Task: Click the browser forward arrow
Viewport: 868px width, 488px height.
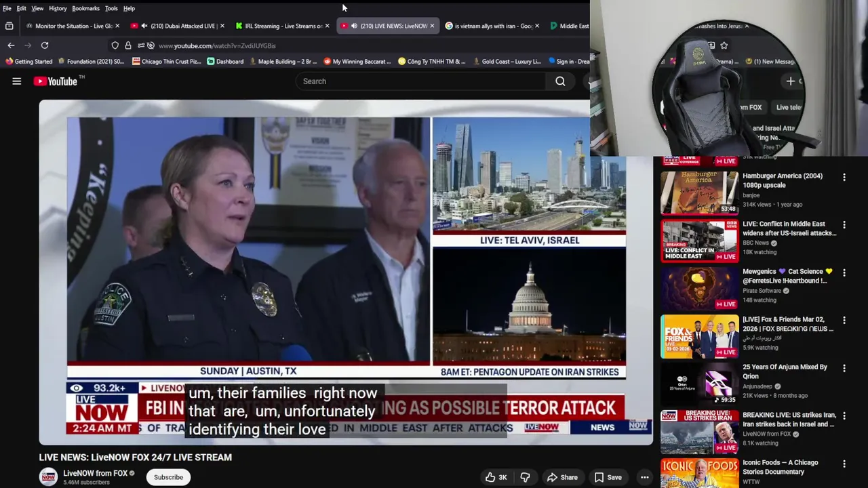Action: point(28,45)
